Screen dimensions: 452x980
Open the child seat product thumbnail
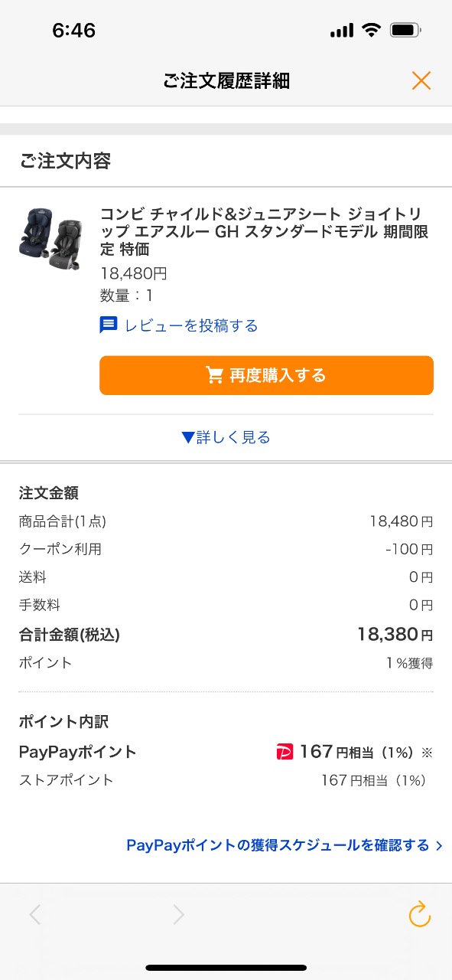point(48,238)
